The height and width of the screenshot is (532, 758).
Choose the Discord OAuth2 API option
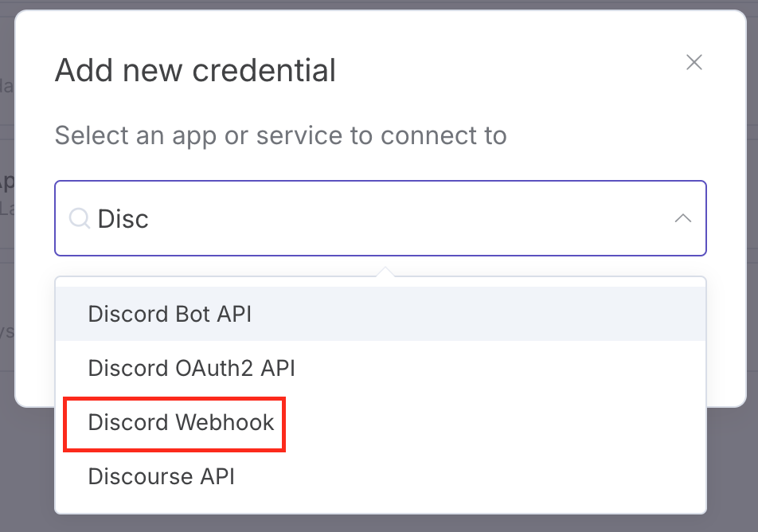[x=191, y=368]
